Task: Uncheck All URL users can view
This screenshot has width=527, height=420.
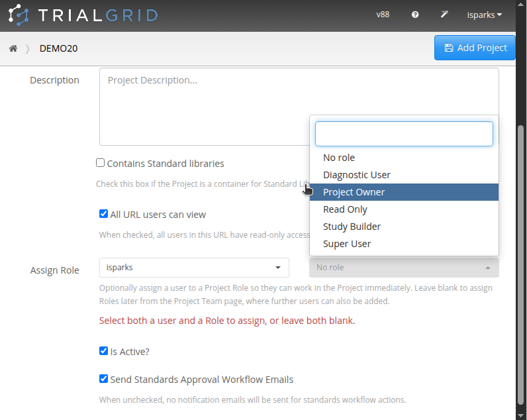Action: (103, 214)
